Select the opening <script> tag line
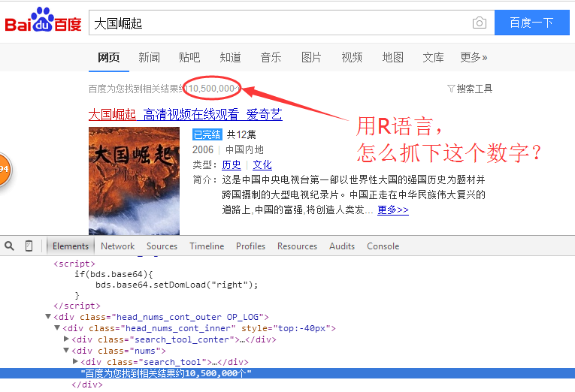The image size is (575, 392). (74, 264)
